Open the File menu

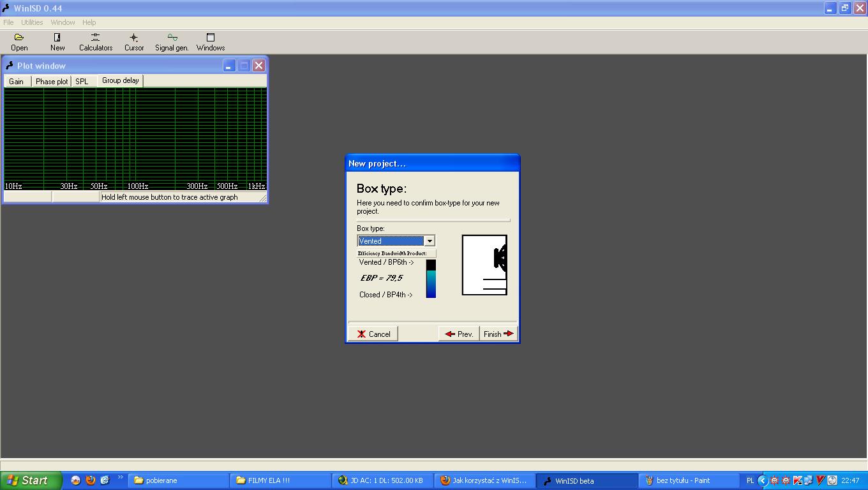(8, 22)
